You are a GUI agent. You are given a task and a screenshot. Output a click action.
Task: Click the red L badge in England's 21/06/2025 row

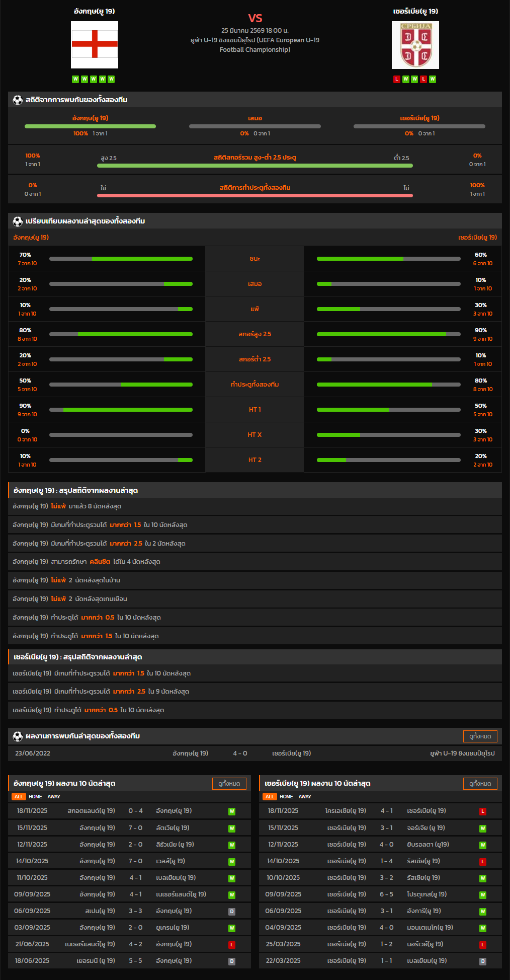click(x=232, y=945)
